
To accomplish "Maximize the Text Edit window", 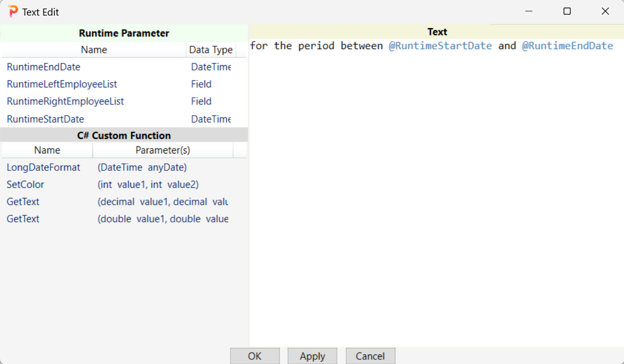I will point(567,11).
